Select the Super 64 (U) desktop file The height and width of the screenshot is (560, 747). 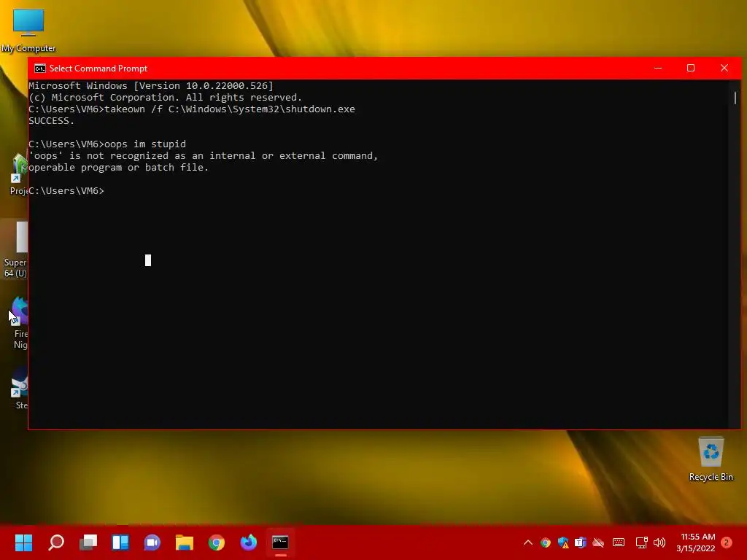point(16,249)
